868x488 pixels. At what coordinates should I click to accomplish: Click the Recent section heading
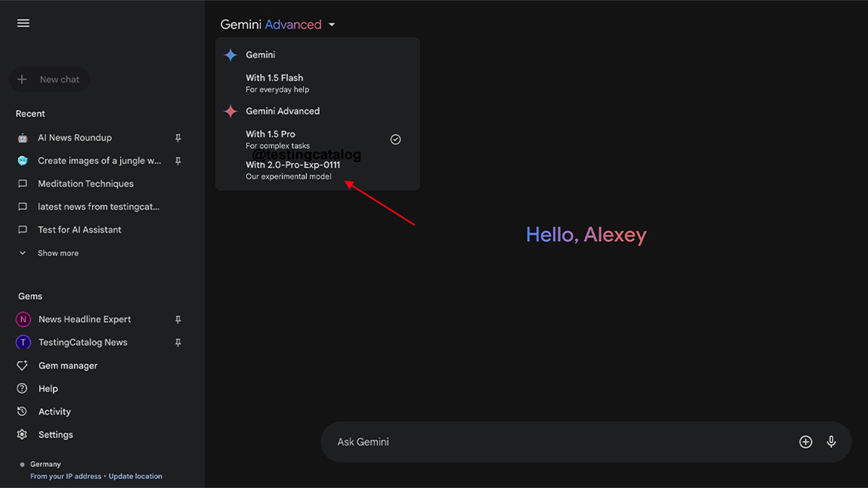tap(31, 114)
